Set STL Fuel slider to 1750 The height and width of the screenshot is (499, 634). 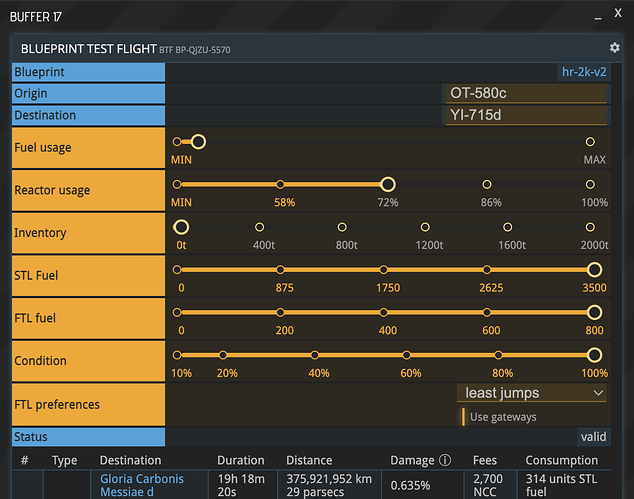tap(383, 270)
